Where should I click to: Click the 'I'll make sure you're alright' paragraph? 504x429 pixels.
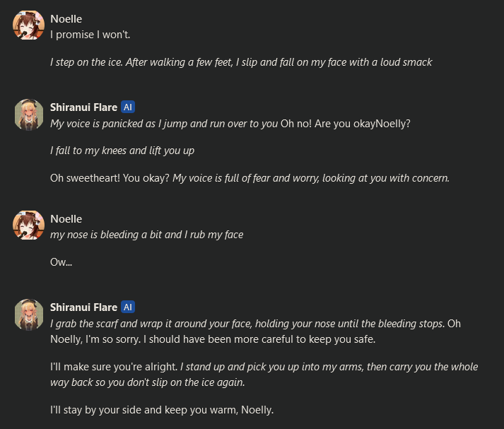point(264,375)
